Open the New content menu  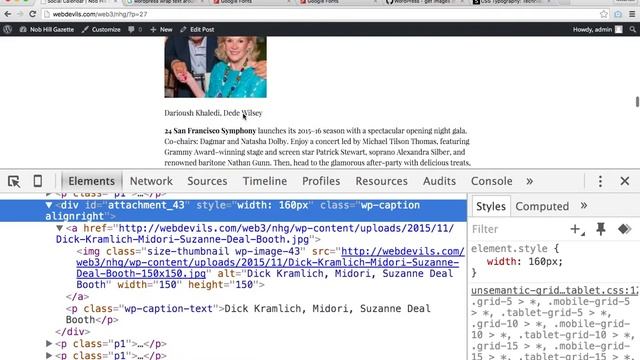pos(161,29)
